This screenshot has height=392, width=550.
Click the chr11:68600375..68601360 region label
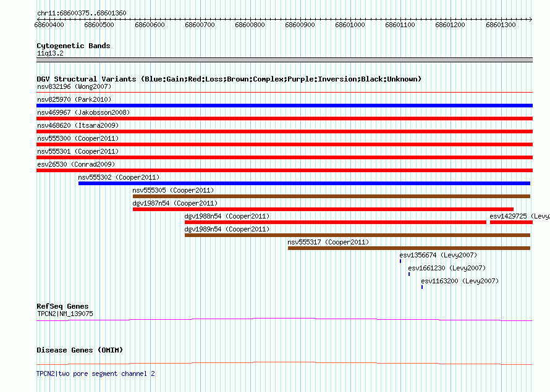82,13
